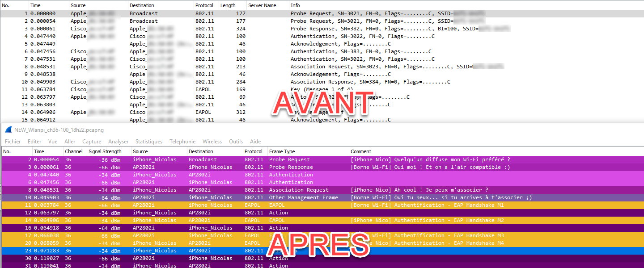Open the Outils menu
644x268 pixels.
pyautogui.click(x=236, y=142)
